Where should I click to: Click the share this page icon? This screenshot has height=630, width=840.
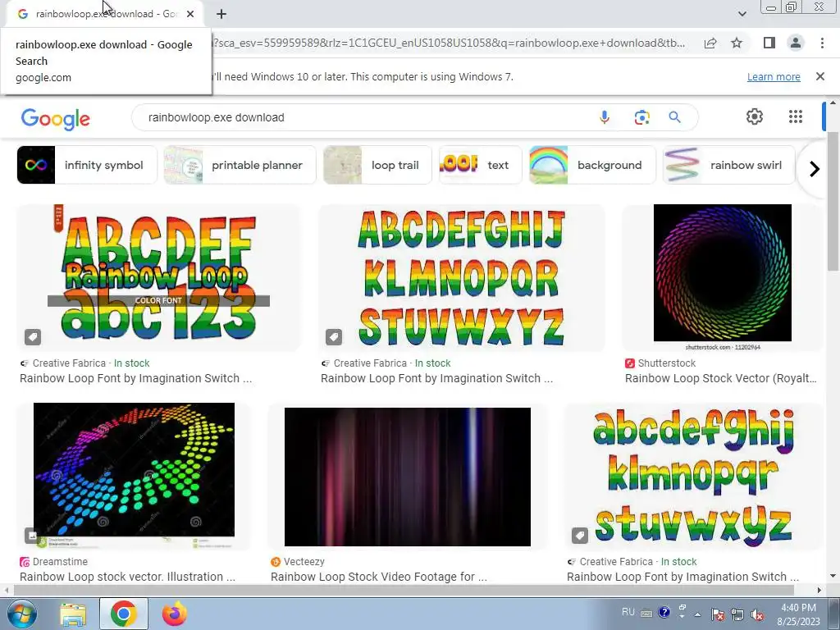point(710,43)
